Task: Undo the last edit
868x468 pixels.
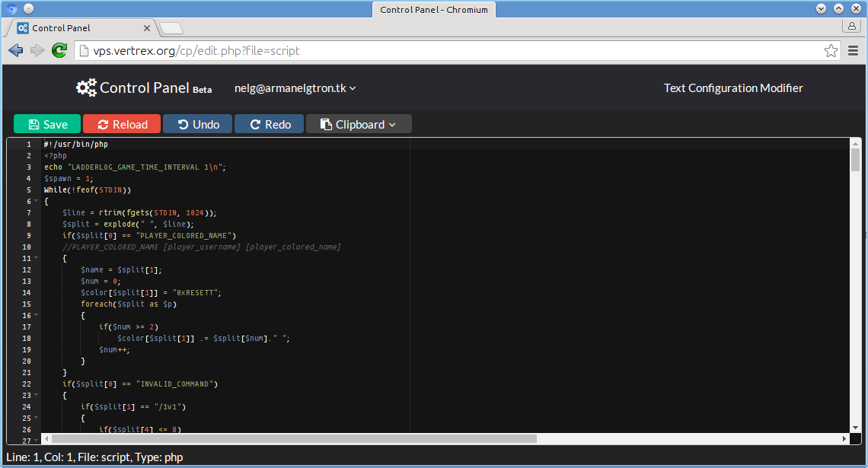Action: 197,124
